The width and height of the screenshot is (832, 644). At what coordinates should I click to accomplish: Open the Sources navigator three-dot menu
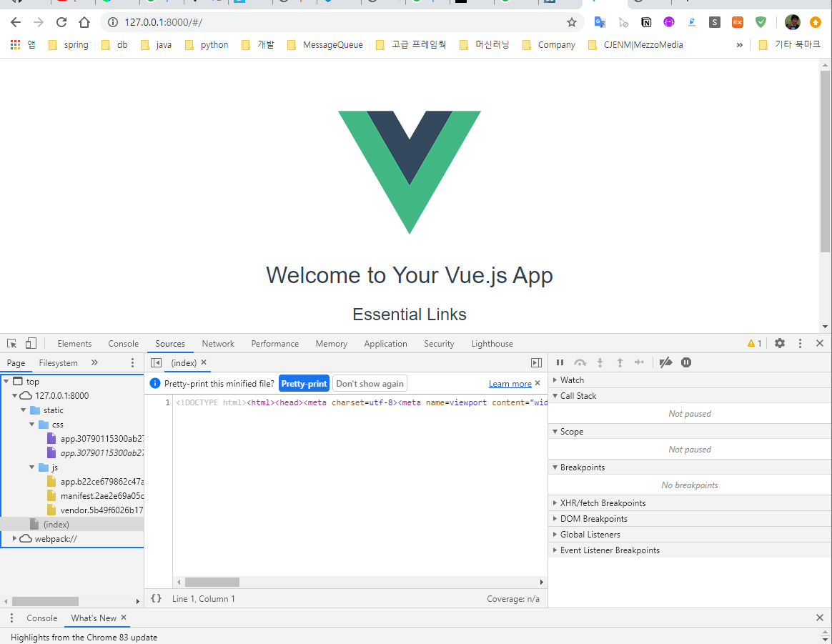(133, 363)
